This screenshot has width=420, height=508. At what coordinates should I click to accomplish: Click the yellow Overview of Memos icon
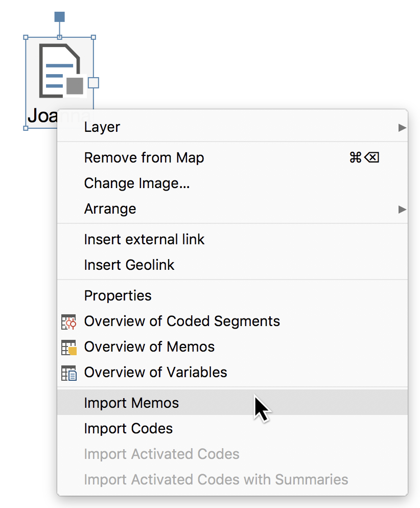tap(68, 347)
